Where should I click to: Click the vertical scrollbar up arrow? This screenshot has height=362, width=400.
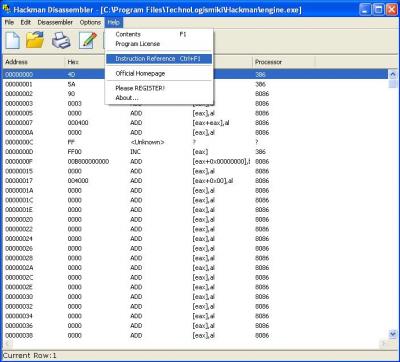coord(393,74)
